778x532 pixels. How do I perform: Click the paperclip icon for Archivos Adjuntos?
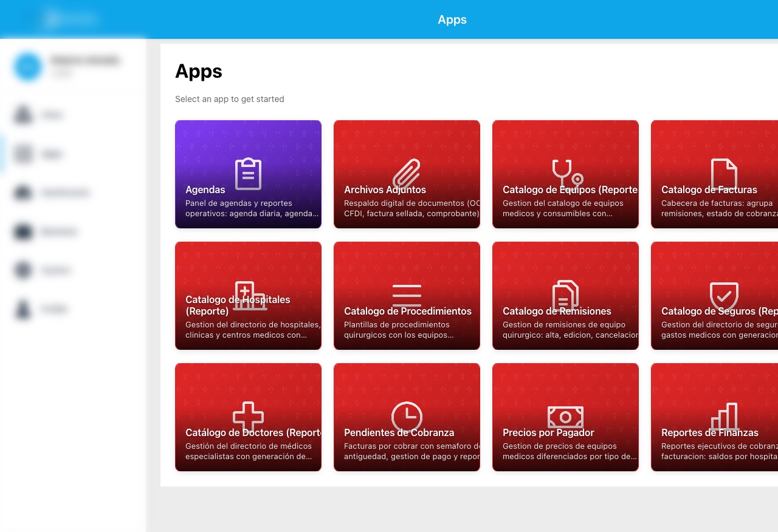coord(407,174)
